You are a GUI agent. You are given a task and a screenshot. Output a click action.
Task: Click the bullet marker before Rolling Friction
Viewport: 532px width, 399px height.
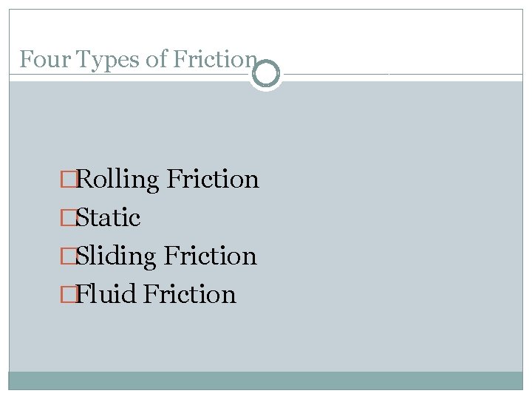tap(69, 180)
